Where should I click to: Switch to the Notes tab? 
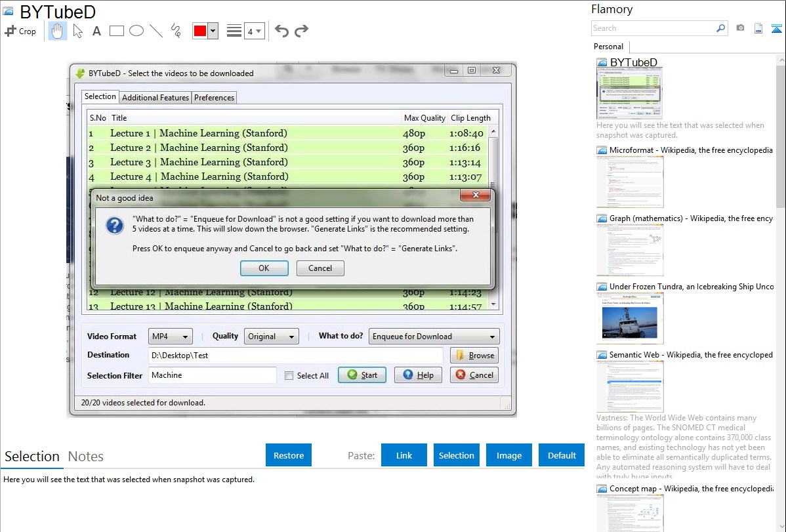pos(86,457)
